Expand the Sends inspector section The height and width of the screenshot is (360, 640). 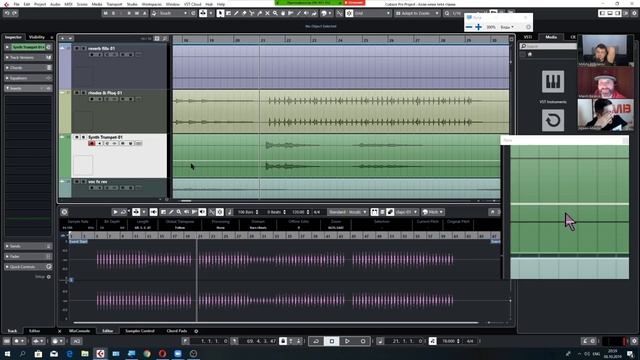[28, 246]
